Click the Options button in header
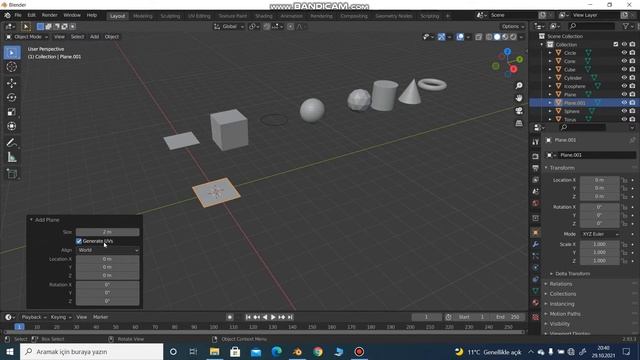Screen dimensions: 640x360 [x=513, y=27]
